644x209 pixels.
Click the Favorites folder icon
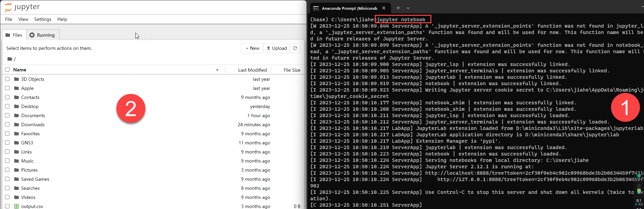click(16, 134)
